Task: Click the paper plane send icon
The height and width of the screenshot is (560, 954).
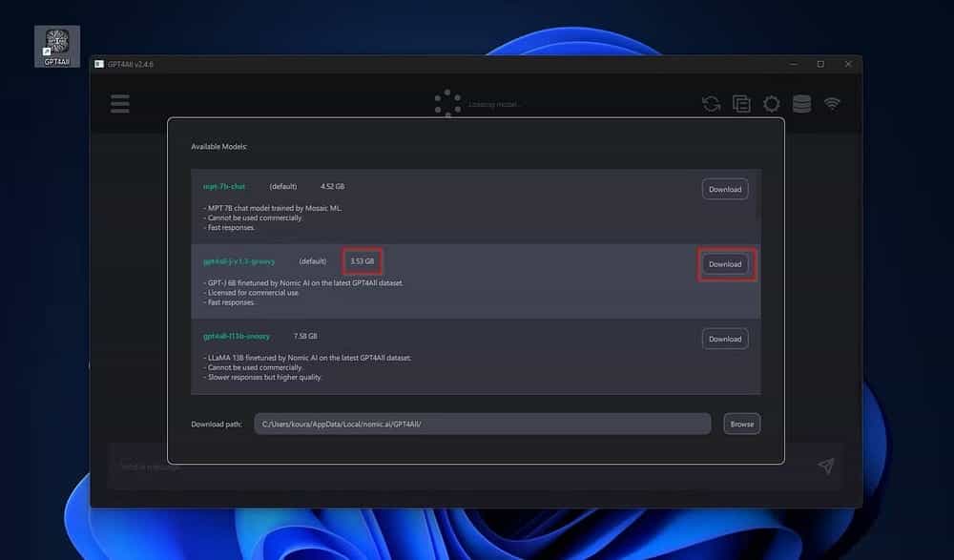Action: click(x=826, y=466)
